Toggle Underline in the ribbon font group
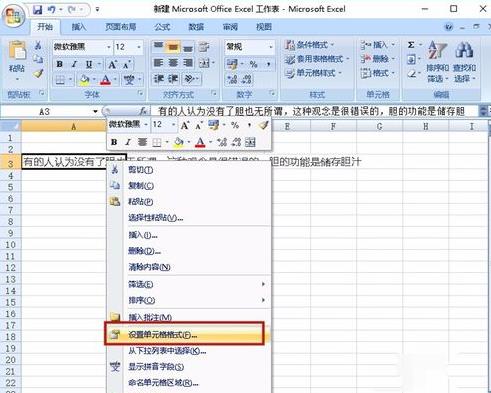The height and width of the screenshot is (393, 491). pyautogui.click(x=89, y=64)
